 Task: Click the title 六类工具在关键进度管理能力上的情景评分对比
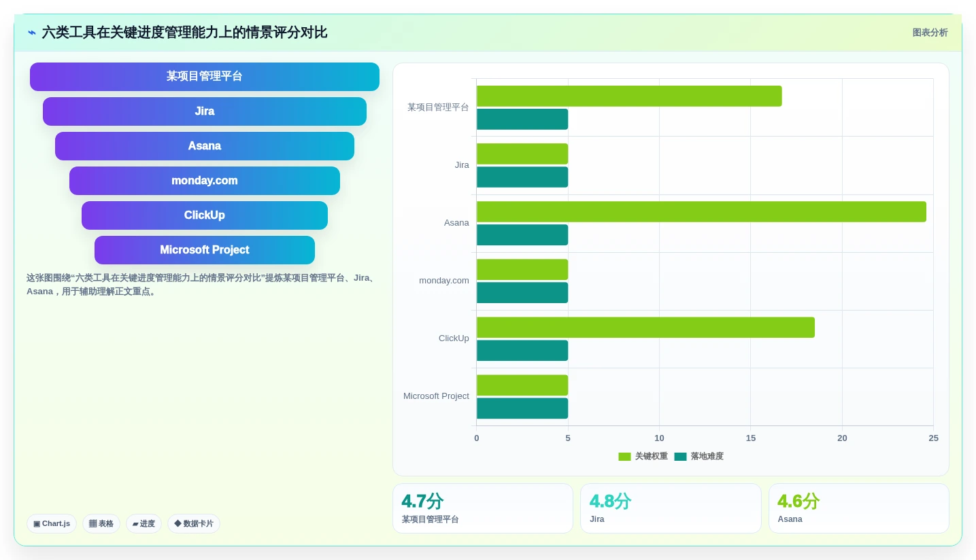[185, 33]
